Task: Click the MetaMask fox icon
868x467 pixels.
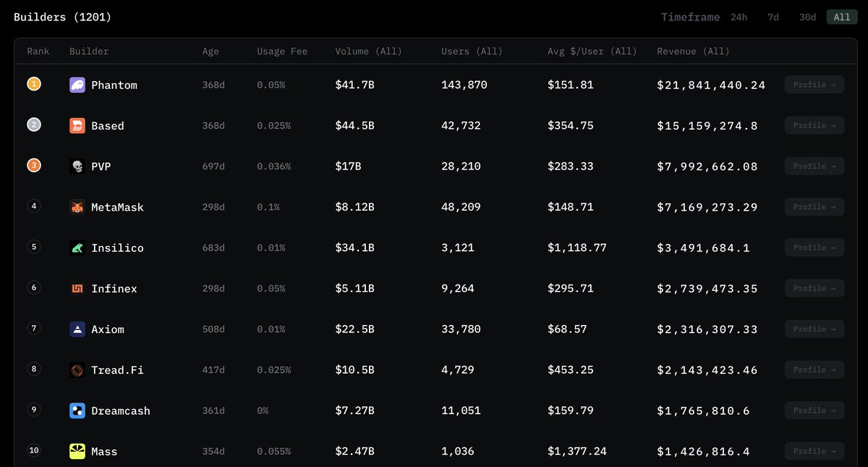Action: pyautogui.click(x=77, y=207)
